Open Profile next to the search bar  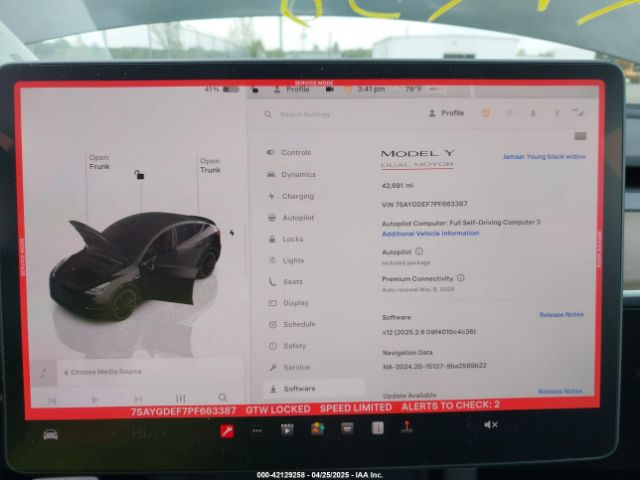(x=446, y=113)
